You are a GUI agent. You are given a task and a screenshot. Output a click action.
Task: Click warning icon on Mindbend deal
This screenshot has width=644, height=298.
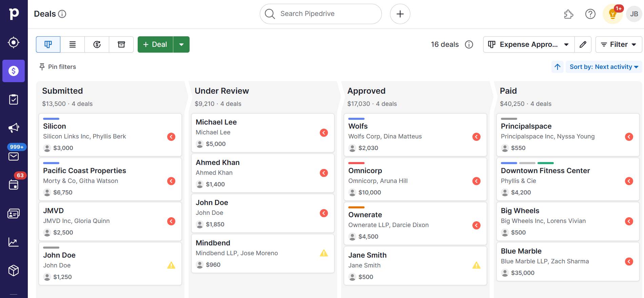324,253
